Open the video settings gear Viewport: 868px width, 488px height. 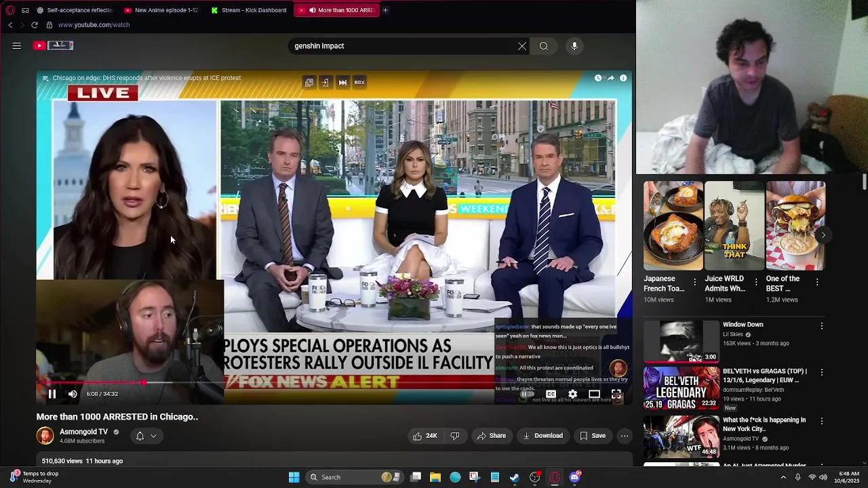tap(572, 394)
